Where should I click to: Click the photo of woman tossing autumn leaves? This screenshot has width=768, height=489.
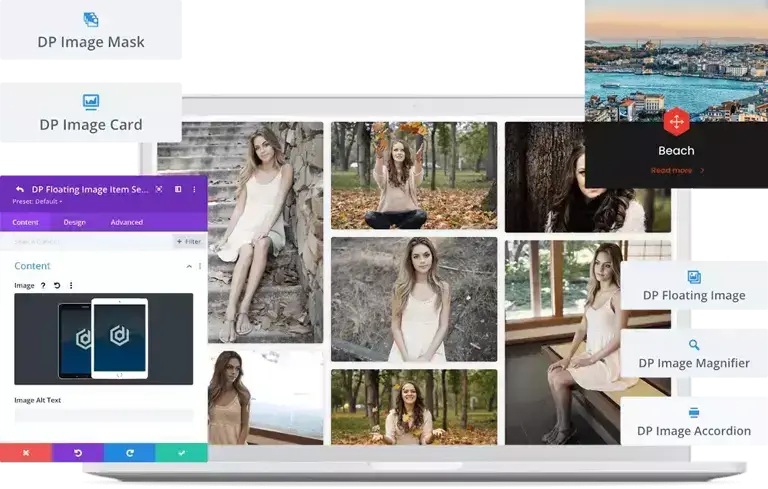[x=414, y=175]
